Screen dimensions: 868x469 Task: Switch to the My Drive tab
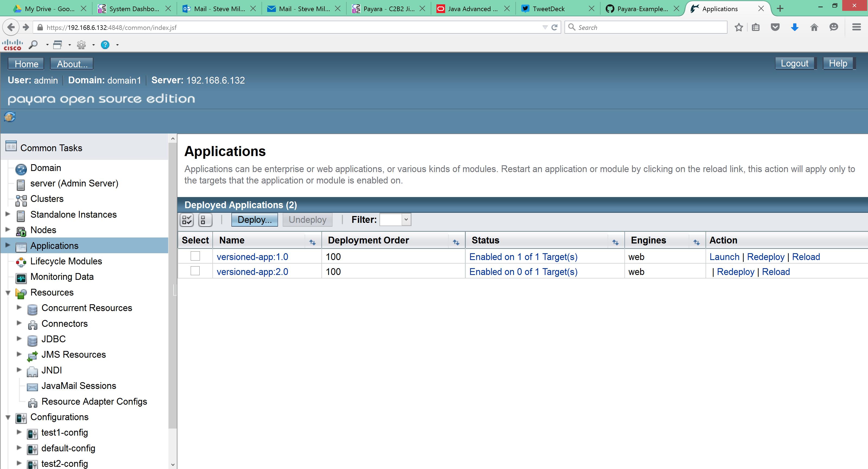point(49,9)
